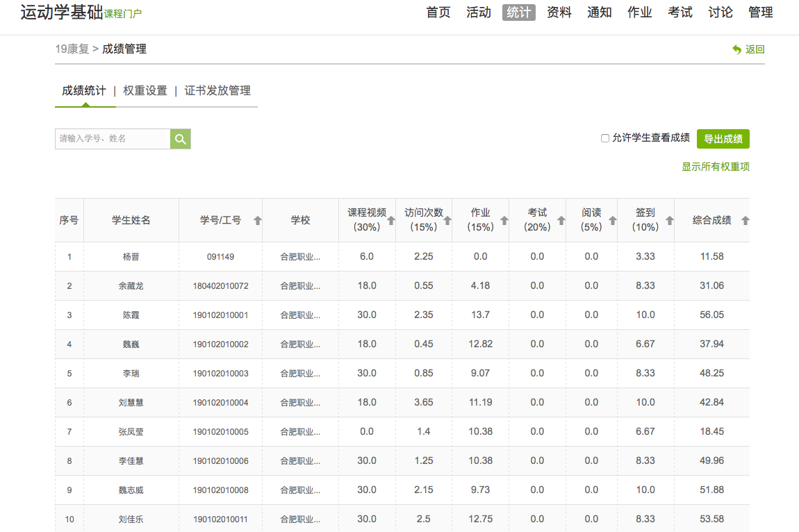Viewport: 799px width, 532px height.
Task: Sort by 考试 column arrow
Action: tap(561, 221)
